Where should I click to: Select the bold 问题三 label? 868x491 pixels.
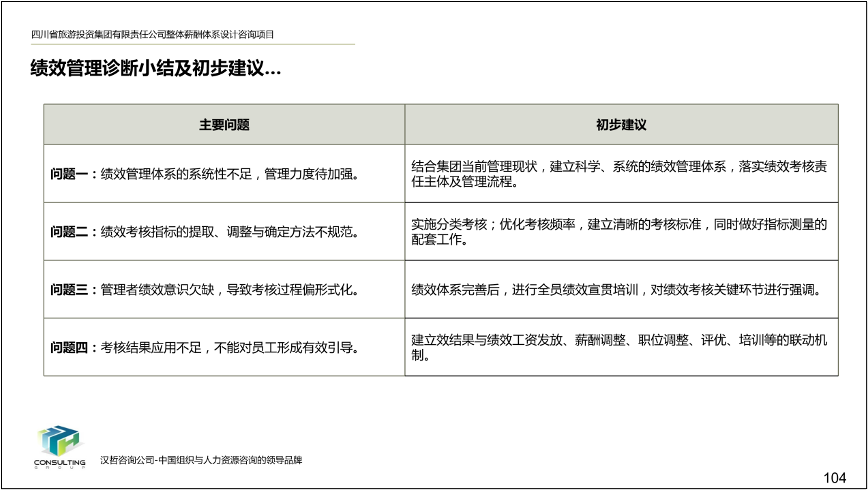(72, 290)
